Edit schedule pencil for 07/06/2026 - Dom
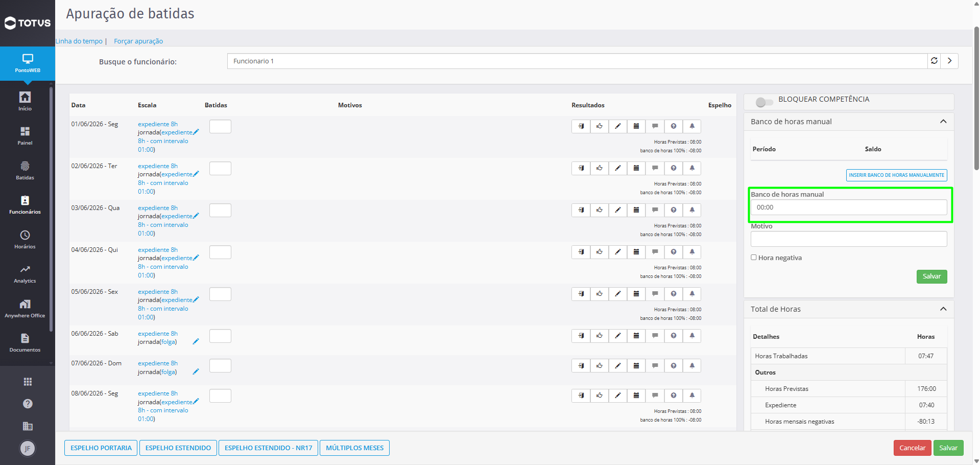980x465 pixels. (x=196, y=372)
